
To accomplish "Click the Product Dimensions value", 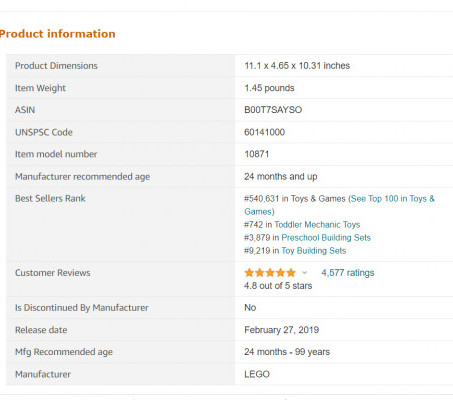I will pos(297,66).
